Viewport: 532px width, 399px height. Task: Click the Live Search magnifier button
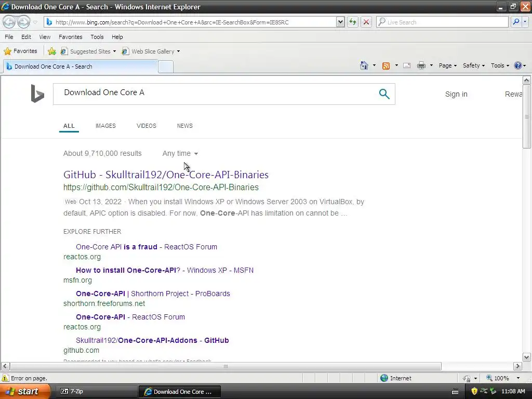click(516, 22)
